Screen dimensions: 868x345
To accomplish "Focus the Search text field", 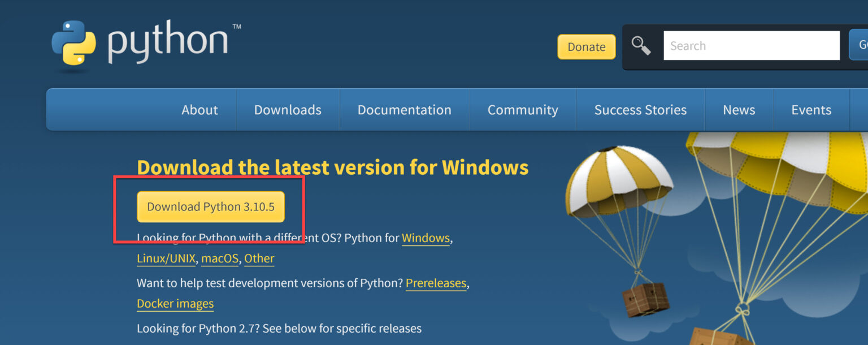I will (751, 46).
